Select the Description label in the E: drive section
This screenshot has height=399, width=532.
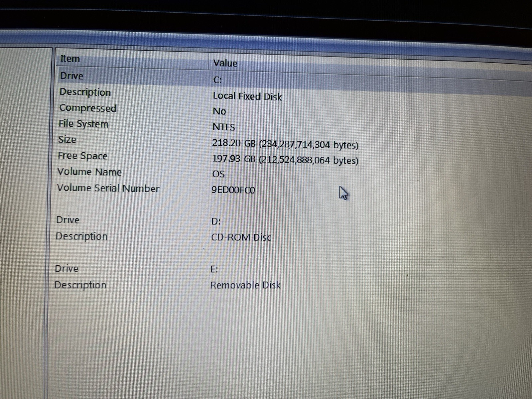[80, 285]
